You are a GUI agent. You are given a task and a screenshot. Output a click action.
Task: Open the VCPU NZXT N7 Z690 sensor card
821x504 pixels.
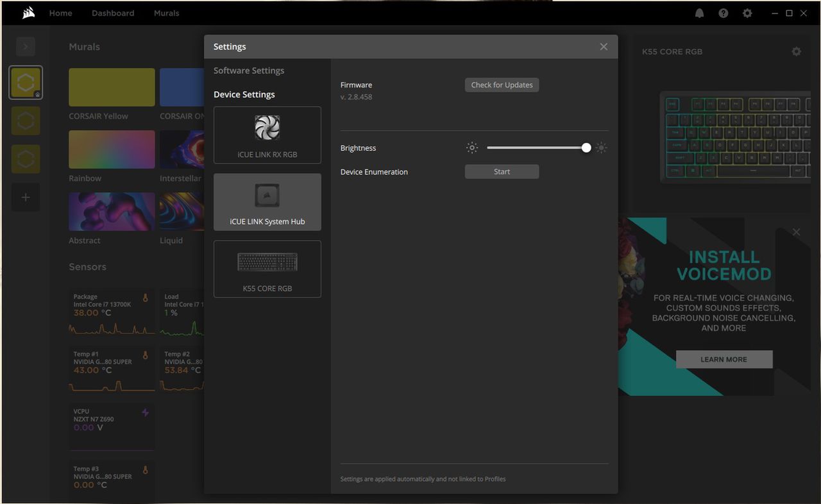[x=112, y=427]
